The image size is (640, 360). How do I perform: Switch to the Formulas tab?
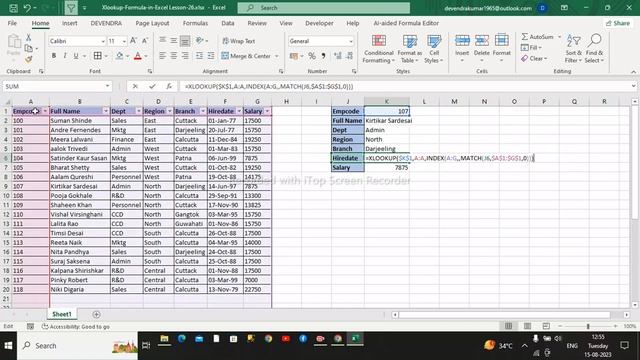coord(195,23)
